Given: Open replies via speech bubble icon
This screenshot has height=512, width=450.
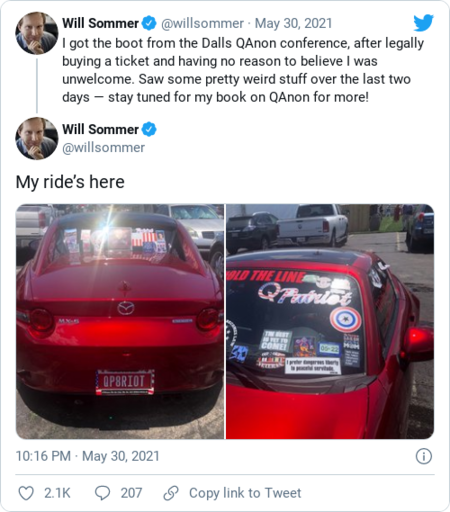Looking at the screenshot, I should [102, 493].
